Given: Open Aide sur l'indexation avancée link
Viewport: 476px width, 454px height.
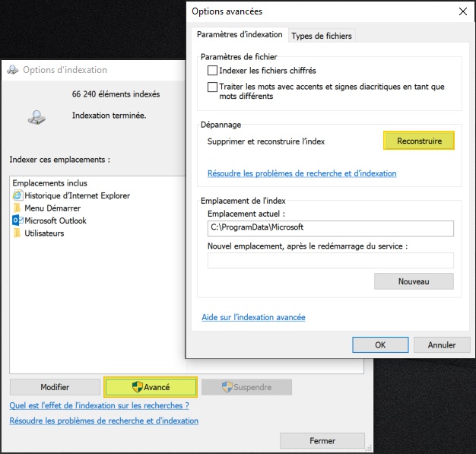Looking at the screenshot, I should 253,317.
